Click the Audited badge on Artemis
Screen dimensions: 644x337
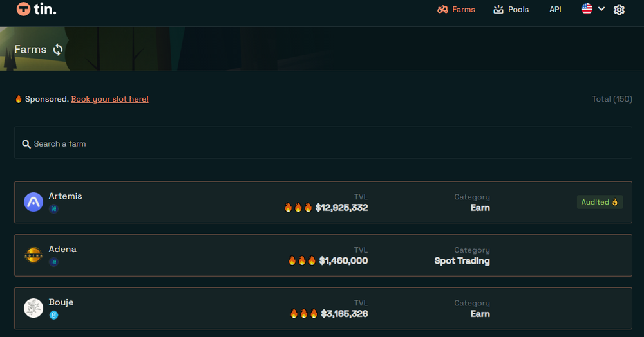click(600, 202)
